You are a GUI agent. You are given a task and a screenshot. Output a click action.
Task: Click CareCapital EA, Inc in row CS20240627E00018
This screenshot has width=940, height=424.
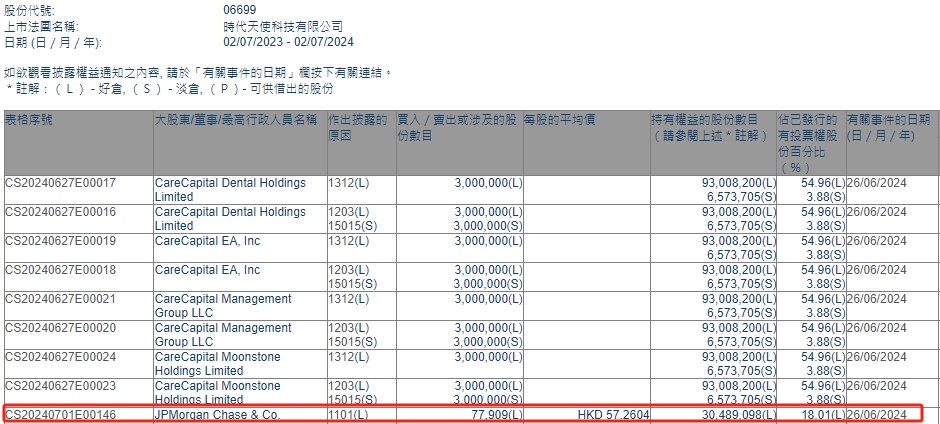click(207, 270)
